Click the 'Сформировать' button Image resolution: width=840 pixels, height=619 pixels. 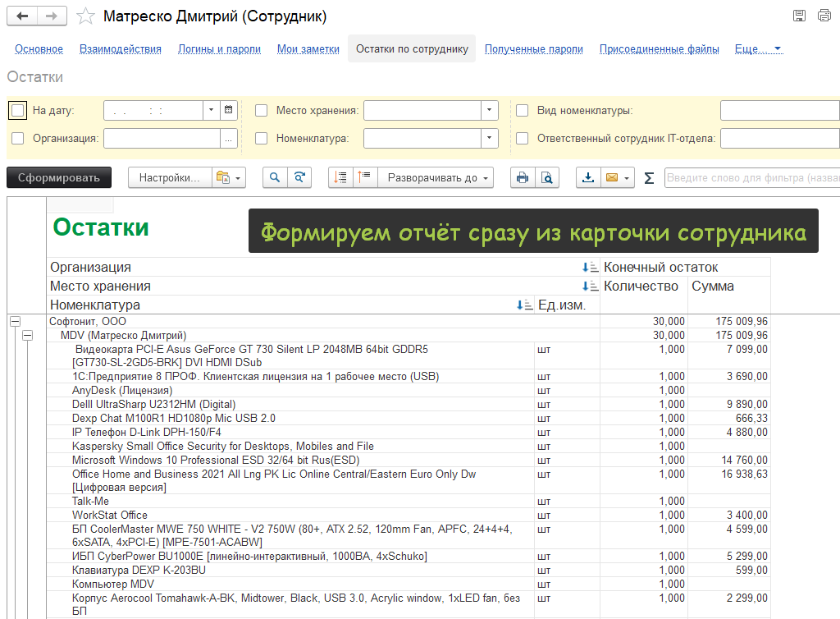click(59, 177)
